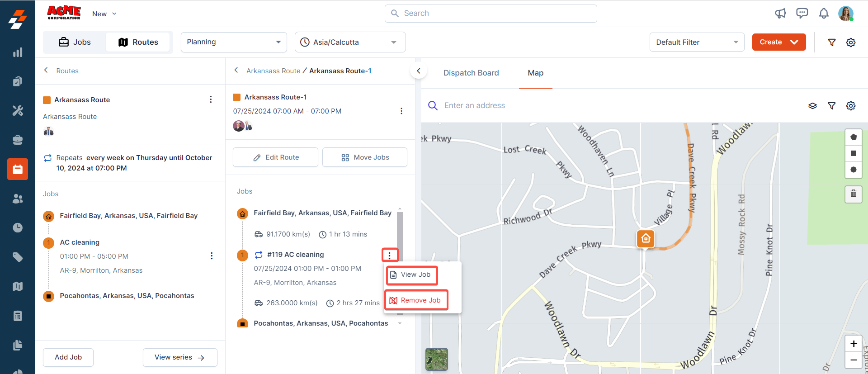Go back from Arkansass Route-1 breadcrumb arrow
The image size is (868, 374).
click(236, 70)
